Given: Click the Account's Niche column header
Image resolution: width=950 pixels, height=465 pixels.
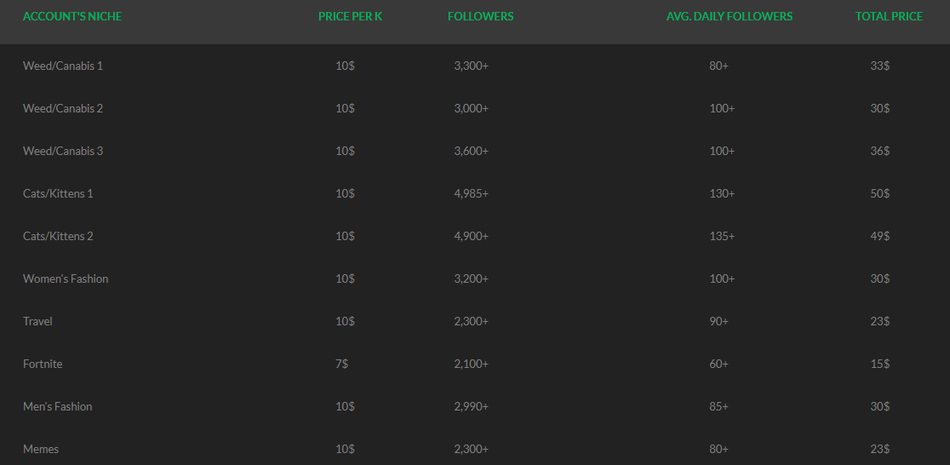Looking at the screenshot, I should point(72,17).
